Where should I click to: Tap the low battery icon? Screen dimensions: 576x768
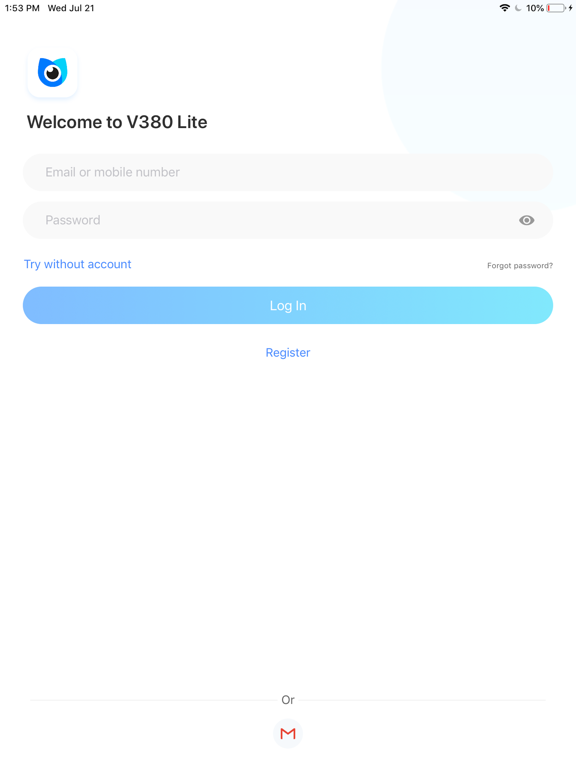click(556, 8)
